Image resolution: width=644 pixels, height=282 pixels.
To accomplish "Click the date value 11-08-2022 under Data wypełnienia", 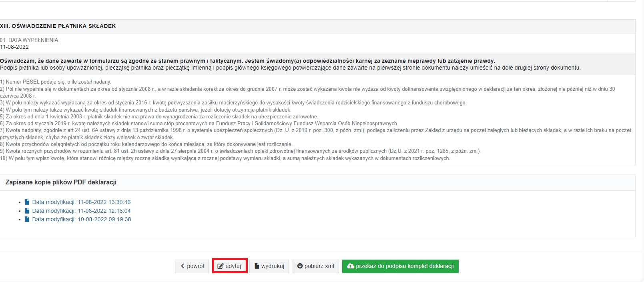I will 14,47.
